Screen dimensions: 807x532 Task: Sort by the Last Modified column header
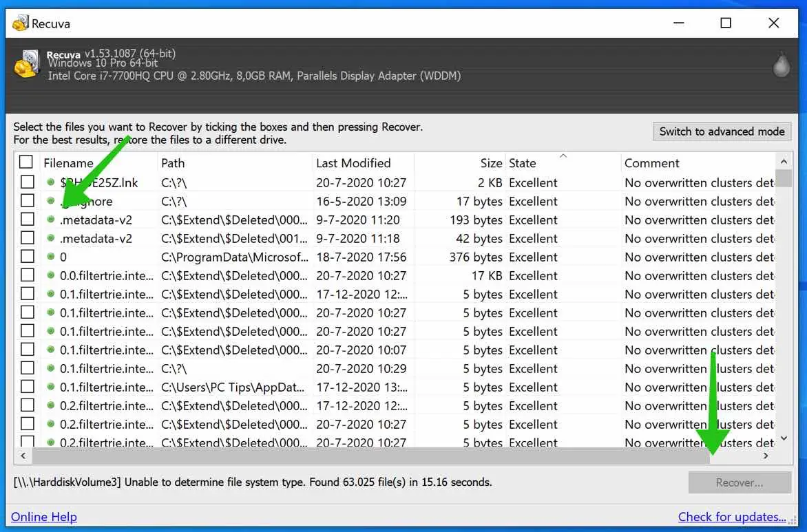pyautogui.click(x=364, y=163)
